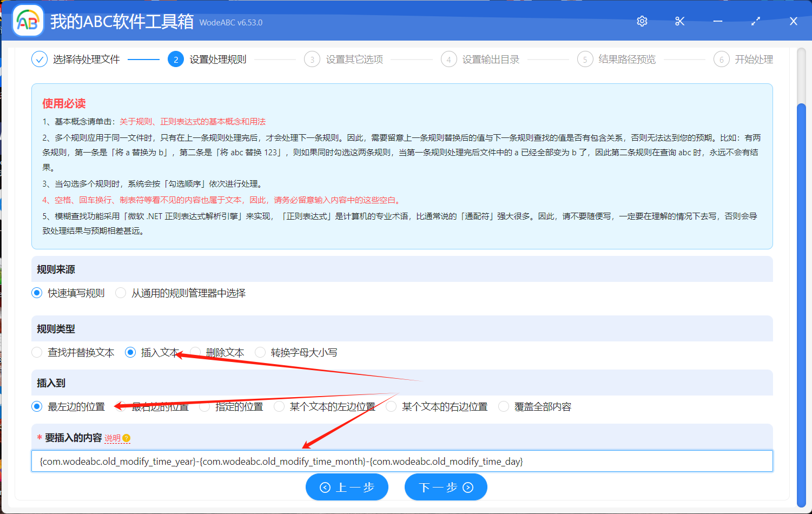Image resolution: width=812 pixels, height=514 pixels.
Task: Click 上一步 previous button
Action: [x=347, y=487]
